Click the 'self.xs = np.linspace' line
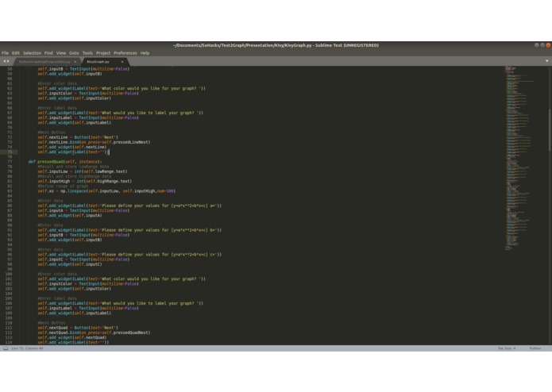The width and height of the screenshot is (552, 392). [106, 191]
